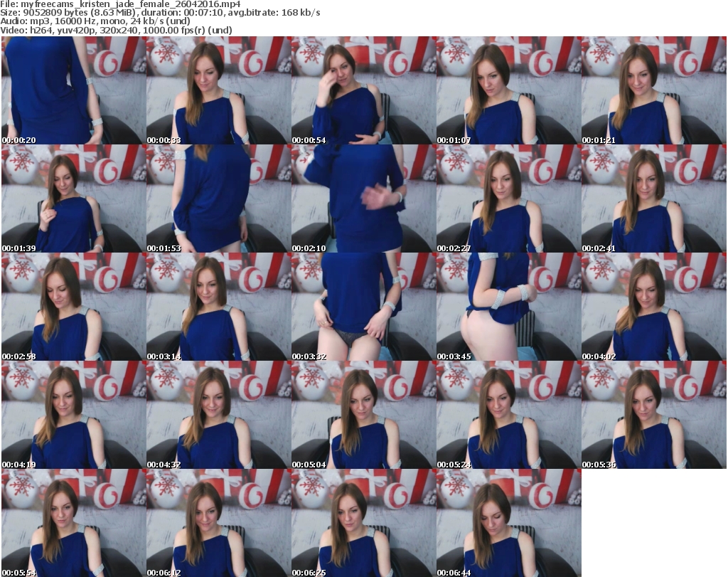
Task: Choose the frame labeled 00:05:24
Action: click(x=508, y=415)
